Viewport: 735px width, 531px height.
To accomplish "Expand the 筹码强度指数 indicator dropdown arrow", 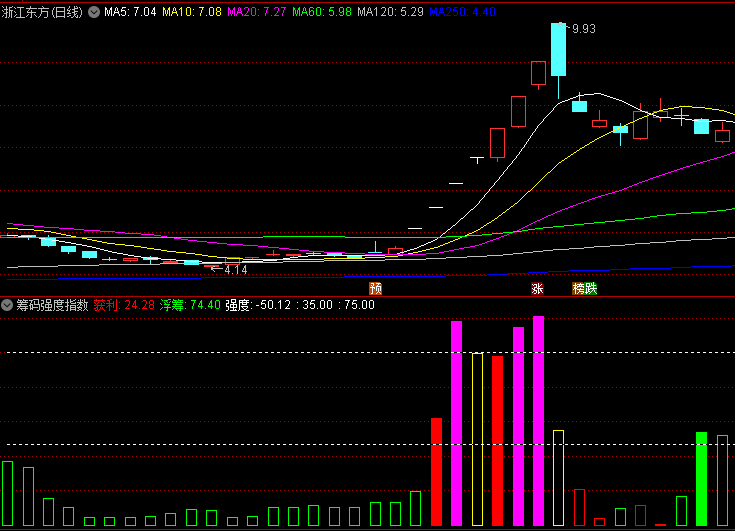I will pyautogui.click(x=7, y=306).
